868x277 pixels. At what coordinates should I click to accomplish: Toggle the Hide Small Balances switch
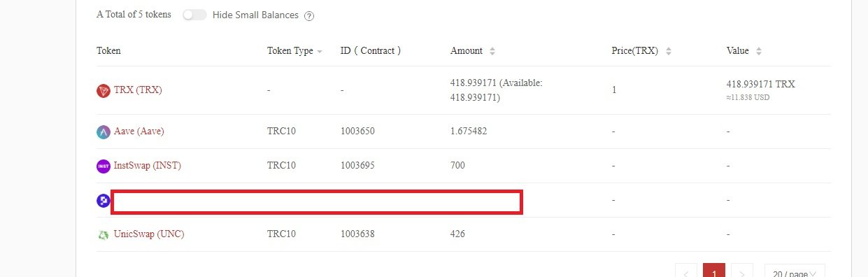[x=194, y=15]
